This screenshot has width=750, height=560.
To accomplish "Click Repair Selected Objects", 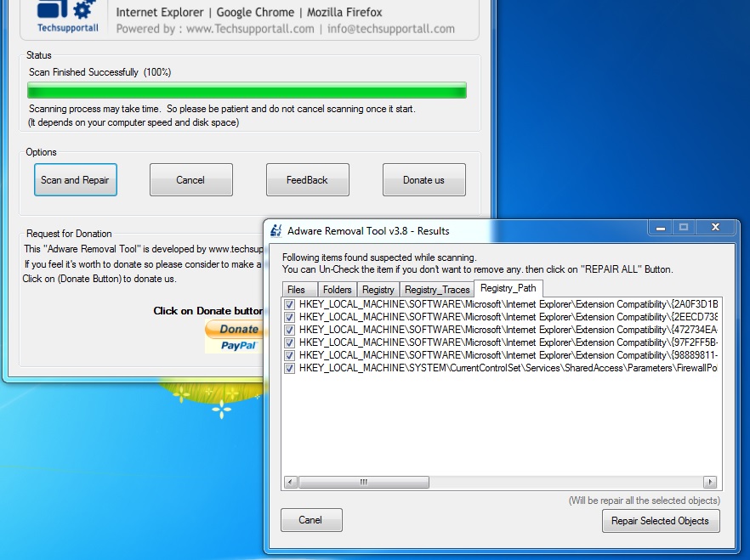I will point(661,521).
